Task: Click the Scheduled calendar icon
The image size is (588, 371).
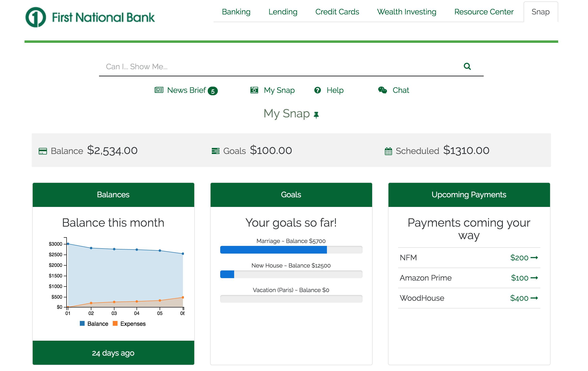Action: (x=388, y=151)
